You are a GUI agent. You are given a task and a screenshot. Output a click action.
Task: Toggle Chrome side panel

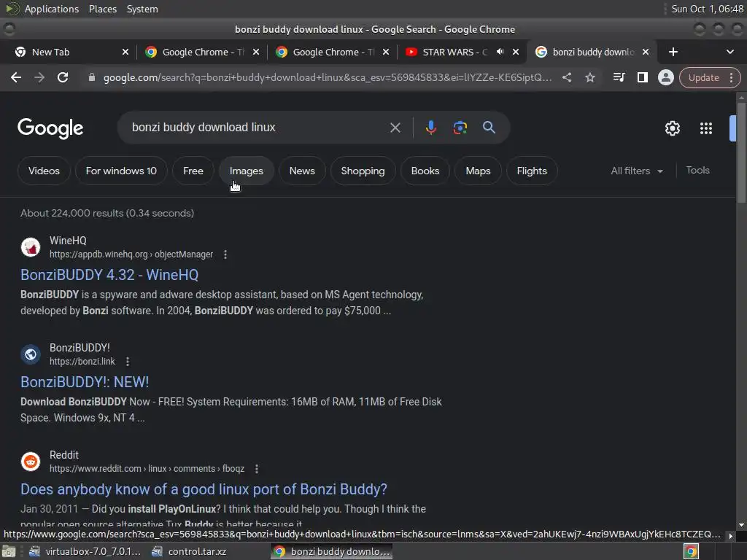(642, 77)
